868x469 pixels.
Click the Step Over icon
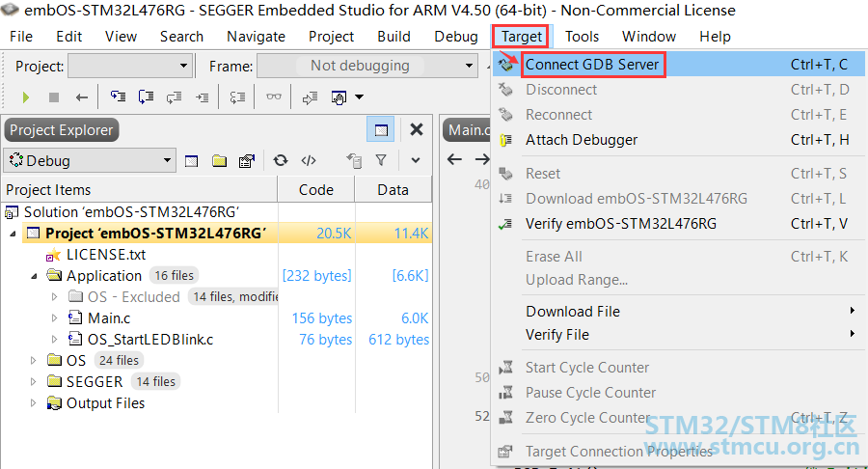coord(147,97)
